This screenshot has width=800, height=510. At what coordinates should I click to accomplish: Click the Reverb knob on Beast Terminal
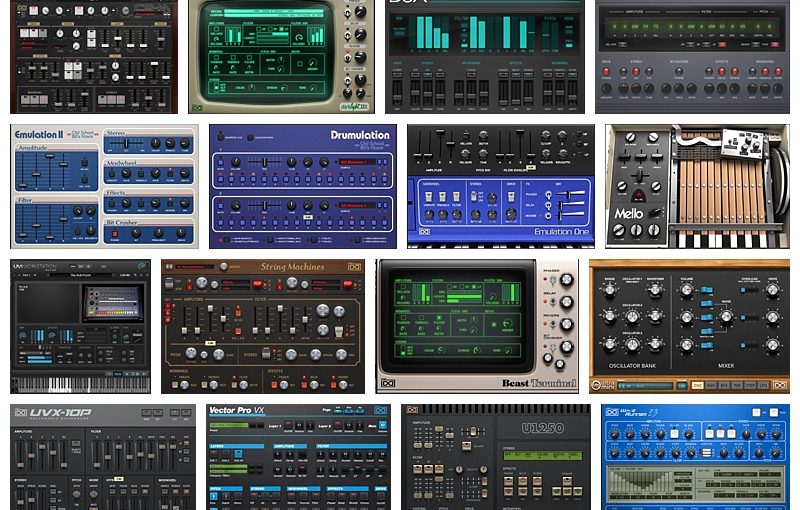pos(566,324)
